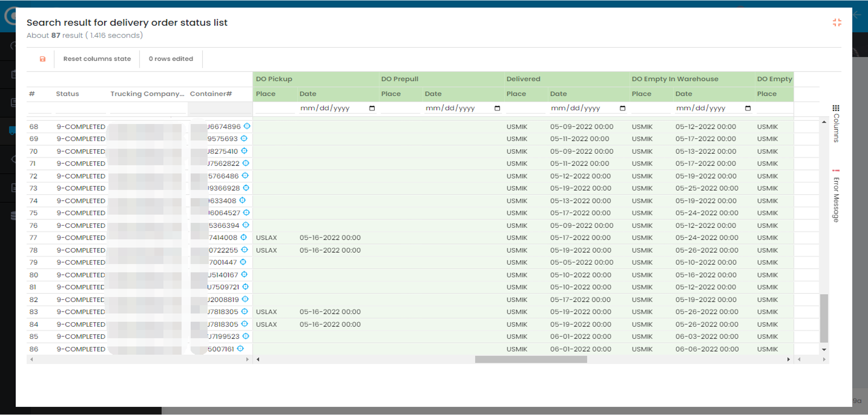Click the Status column filter input

[80, 108]
